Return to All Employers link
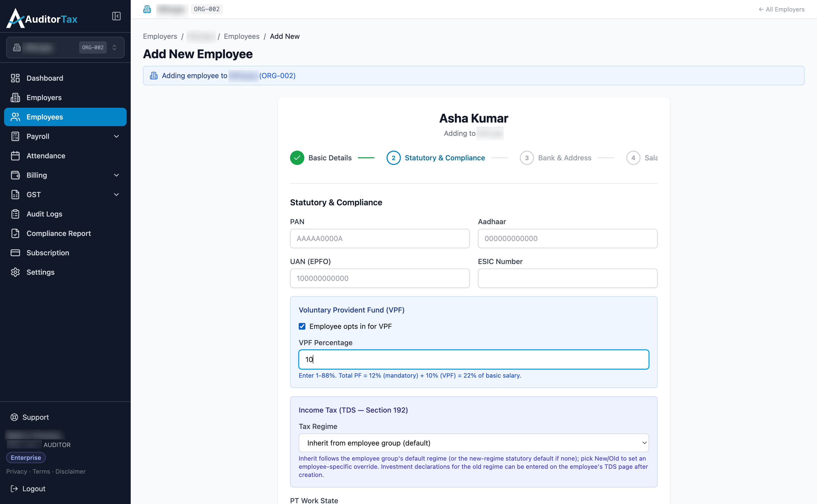 (x=781, y=9)
